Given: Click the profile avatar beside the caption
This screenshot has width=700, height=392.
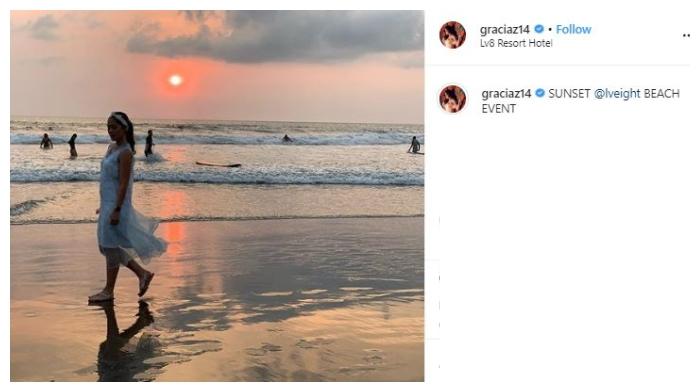Looking at the screenshot, I should (x=452, y=99).
